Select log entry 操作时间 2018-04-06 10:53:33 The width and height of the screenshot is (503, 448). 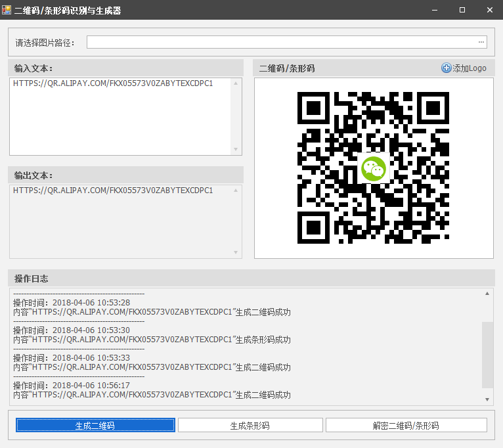[x=72, y=358]
